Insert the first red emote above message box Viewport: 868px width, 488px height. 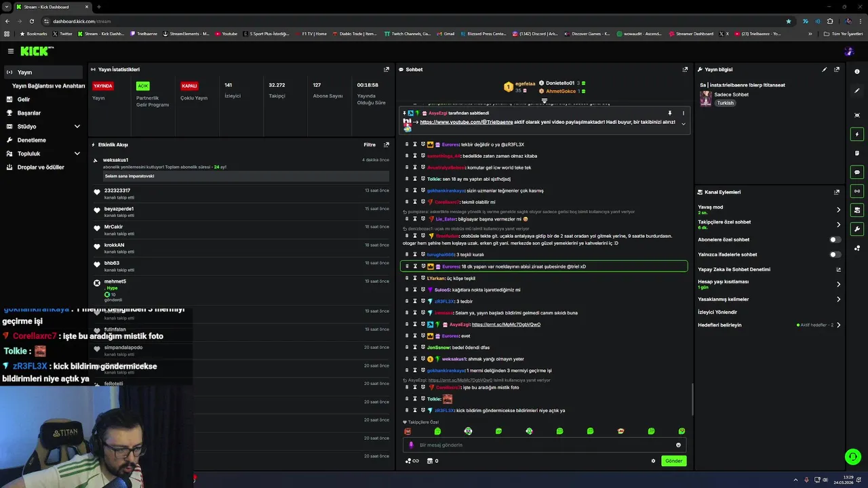coord(408,431)
